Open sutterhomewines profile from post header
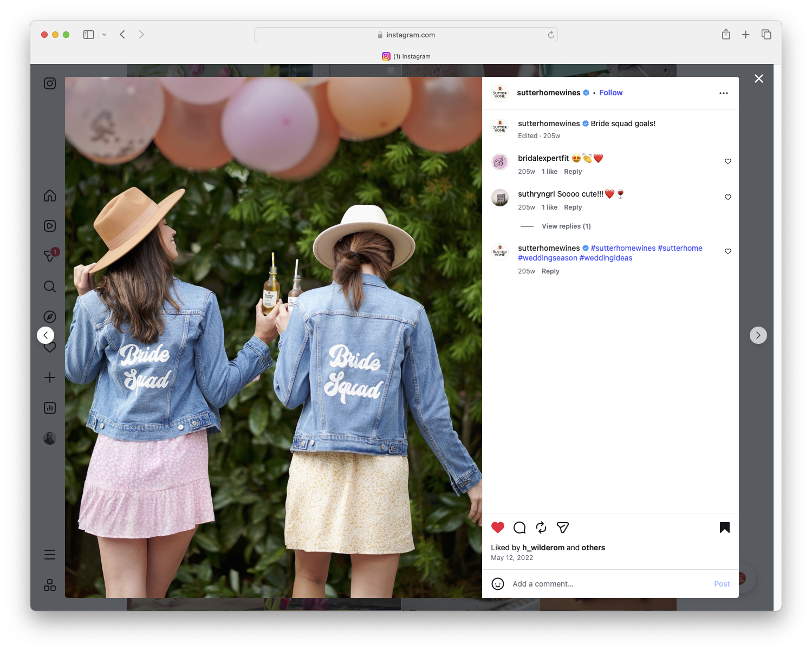The image size is (812, 651). click(x=549, y=93)
